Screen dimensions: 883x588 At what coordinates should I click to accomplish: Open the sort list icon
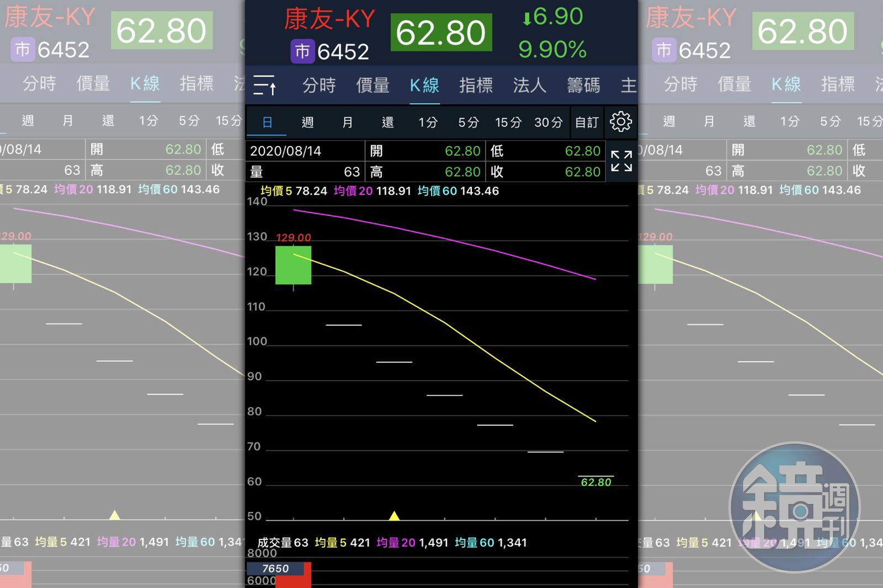point(265,85)
